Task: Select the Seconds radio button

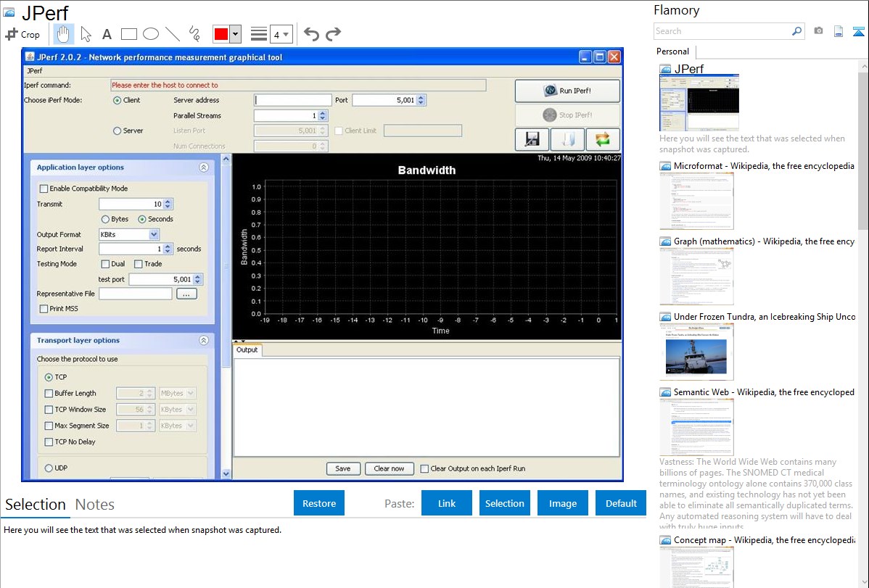Action: point(142,219)
